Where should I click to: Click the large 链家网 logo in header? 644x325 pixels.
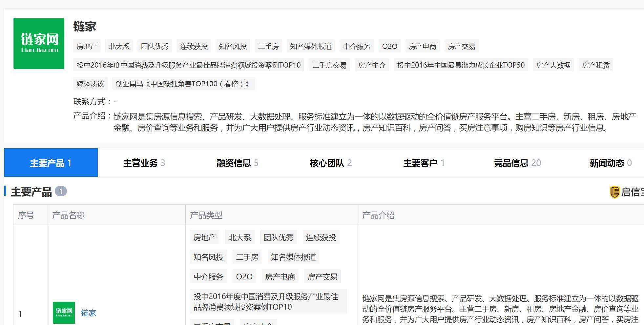39,44
